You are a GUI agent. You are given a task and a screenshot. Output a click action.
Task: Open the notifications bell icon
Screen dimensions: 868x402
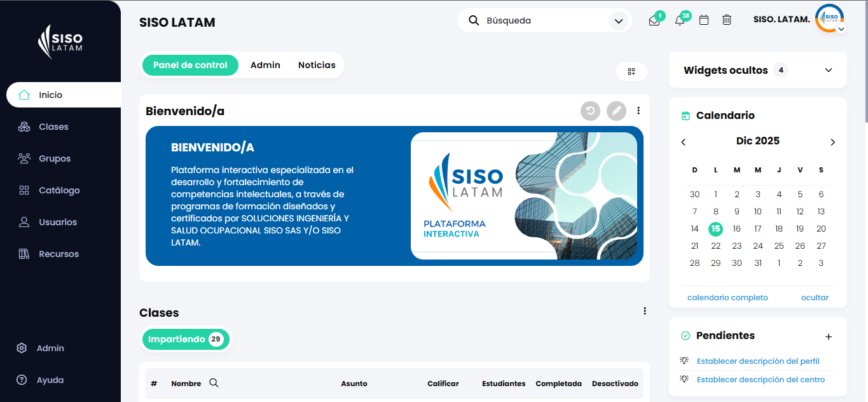tap(680, 20)
